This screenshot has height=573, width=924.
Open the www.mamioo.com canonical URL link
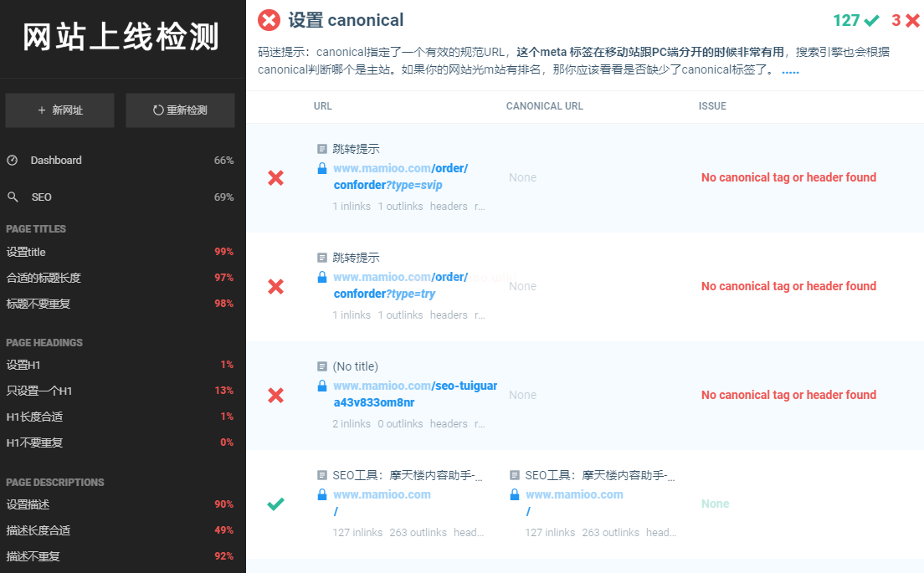click(x=574, y=494)
